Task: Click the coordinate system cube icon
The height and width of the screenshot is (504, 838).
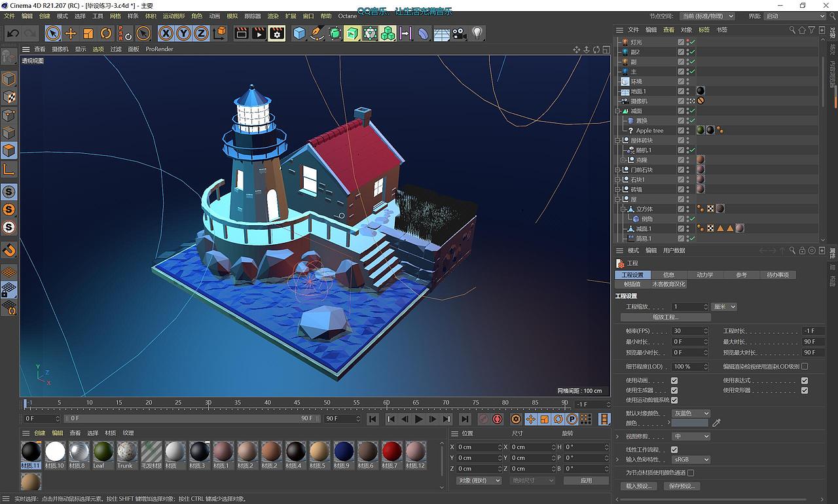Action: click(220, 33)
